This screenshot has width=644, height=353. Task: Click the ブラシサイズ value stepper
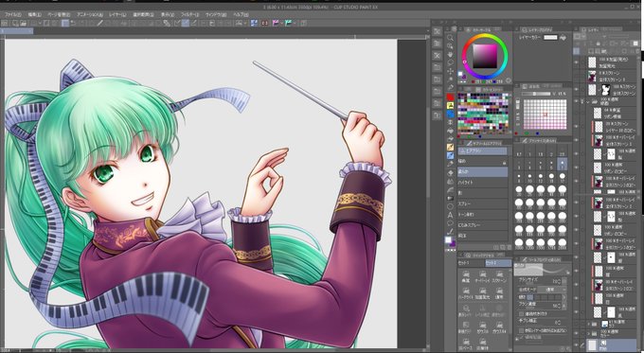coord(559,282)
